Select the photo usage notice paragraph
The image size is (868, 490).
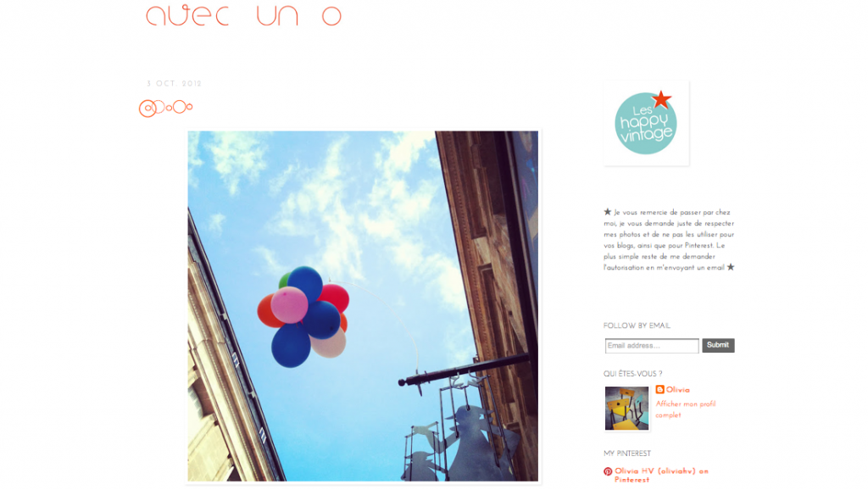coord(669,240)
